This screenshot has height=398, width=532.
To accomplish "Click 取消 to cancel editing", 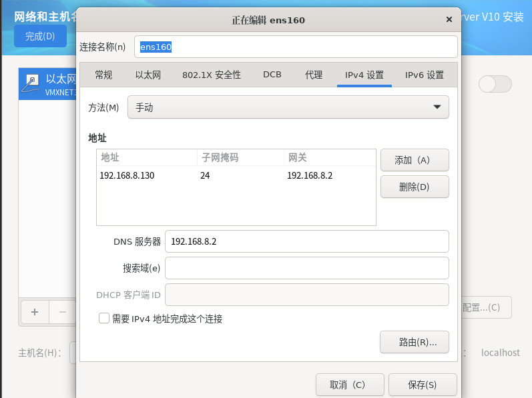I will [350, 385].
